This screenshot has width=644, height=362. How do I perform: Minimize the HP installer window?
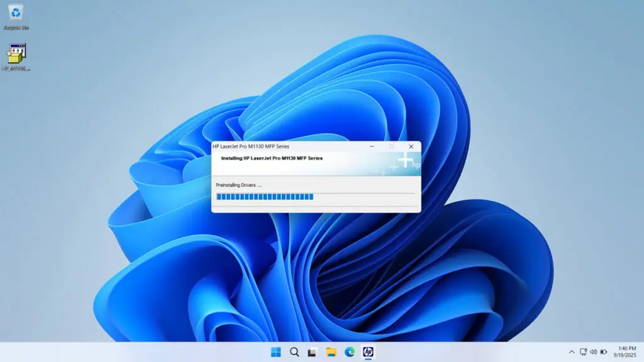[x=372, y=146]
